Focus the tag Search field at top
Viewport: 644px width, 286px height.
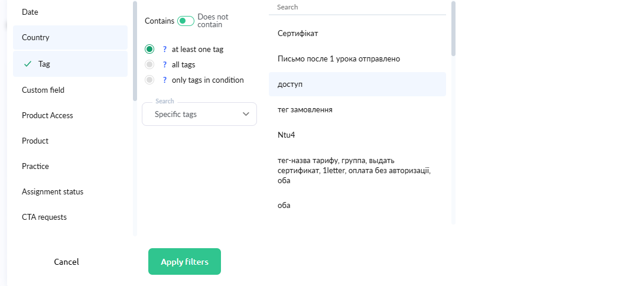tap(357, 8)
